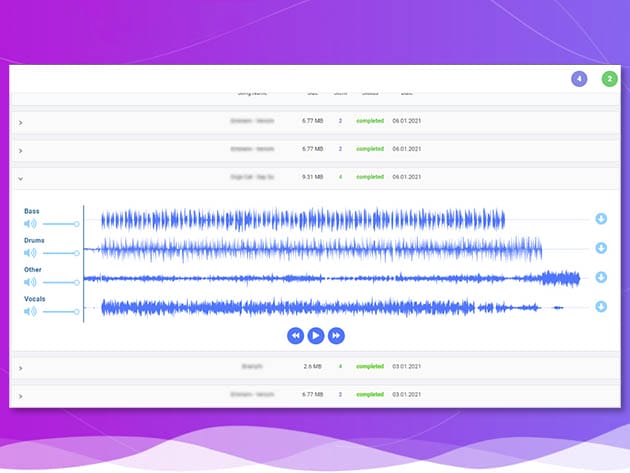Mute the Bass track speaker icon
This screenshot has height=473, width=630.
coord(30,224)
